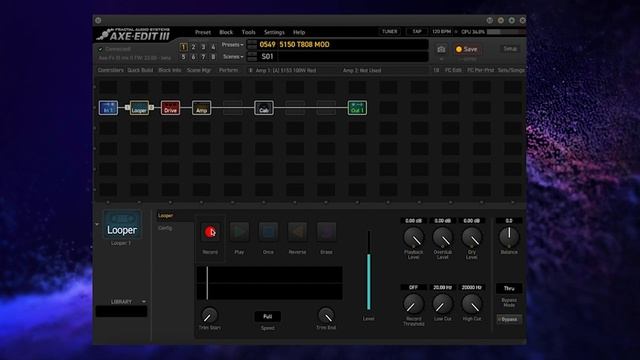Switch to scene 6
640x360 pixels.
pyautogui.click(x=193, y=57)
